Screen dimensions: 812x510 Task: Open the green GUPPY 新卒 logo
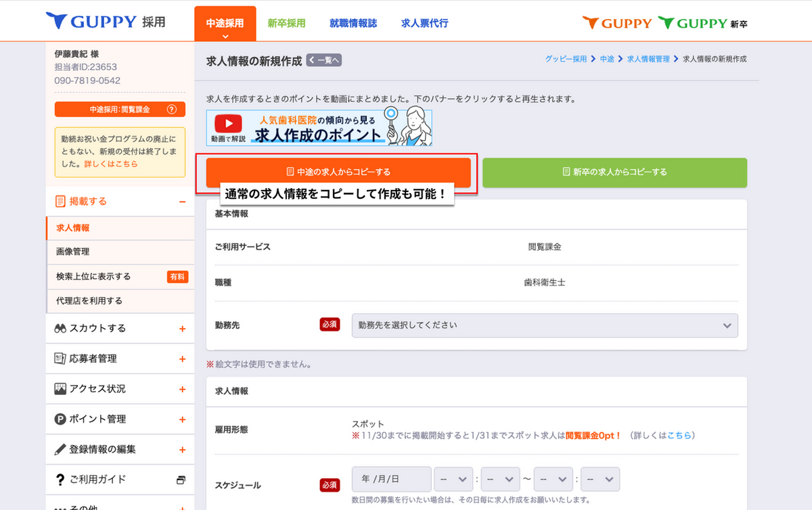pyautogui.click(x=702, y=23)
